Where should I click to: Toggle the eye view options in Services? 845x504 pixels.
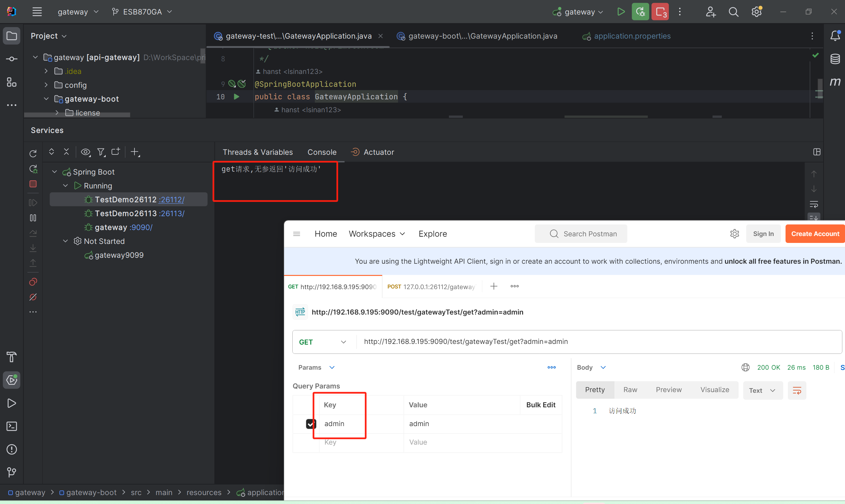[85, 152]
